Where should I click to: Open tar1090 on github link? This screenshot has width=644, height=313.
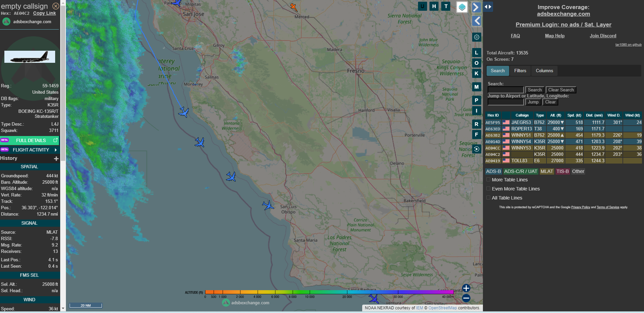pos(628,45)
